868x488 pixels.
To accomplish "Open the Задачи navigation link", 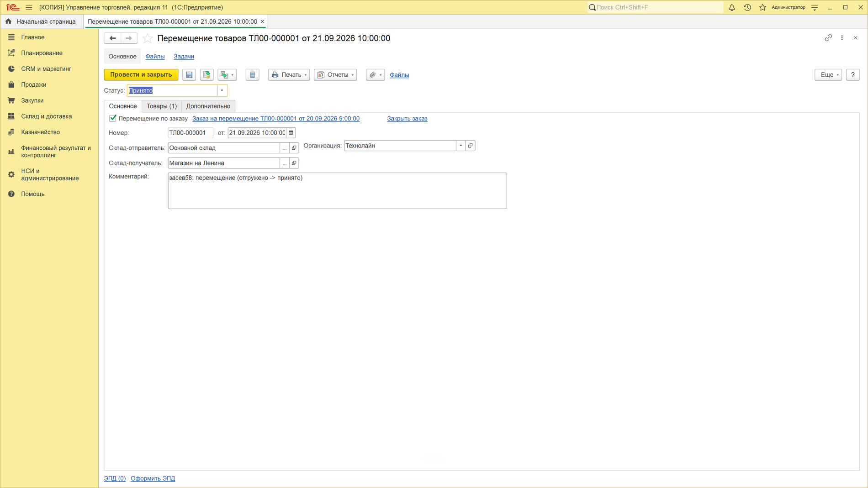I will pos(184,57).
